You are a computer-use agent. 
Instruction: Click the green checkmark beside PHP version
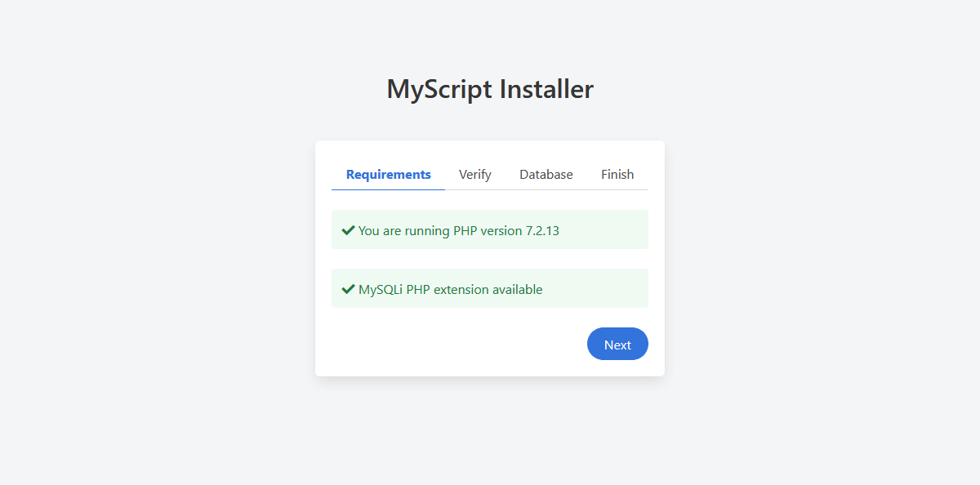(x=348, y=230)
